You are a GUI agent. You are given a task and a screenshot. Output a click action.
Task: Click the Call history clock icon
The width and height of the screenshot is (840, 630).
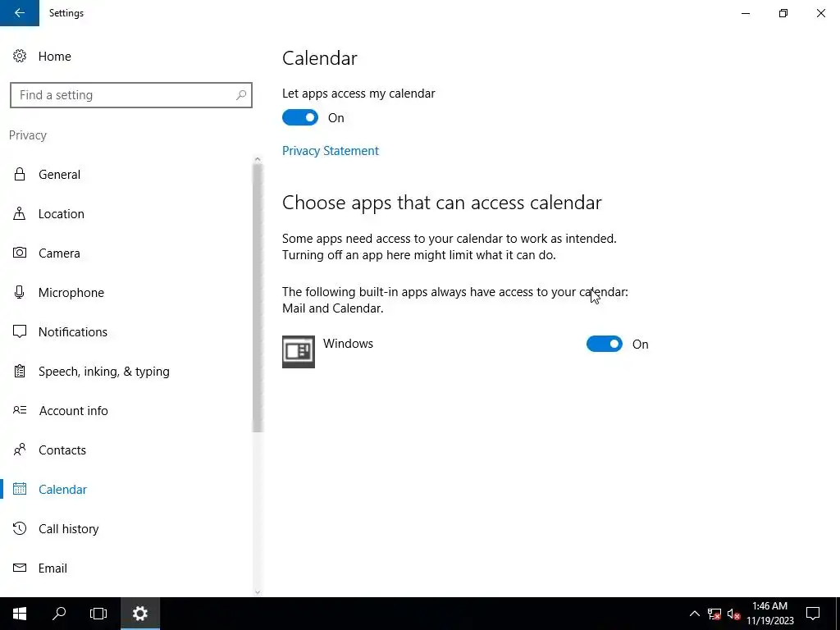point(20,528)
